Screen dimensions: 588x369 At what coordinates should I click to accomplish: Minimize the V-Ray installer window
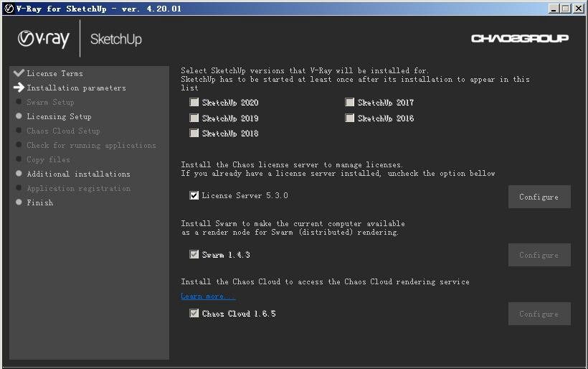tap(553, 9)
